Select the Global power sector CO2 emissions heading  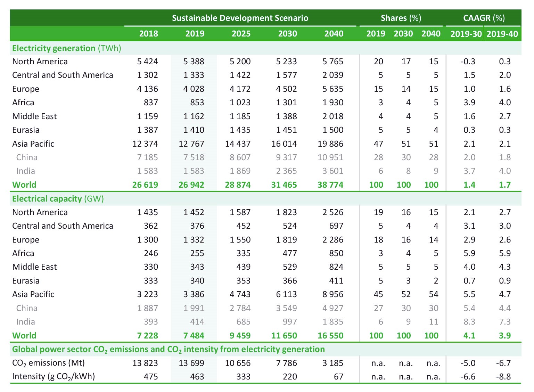168,349
